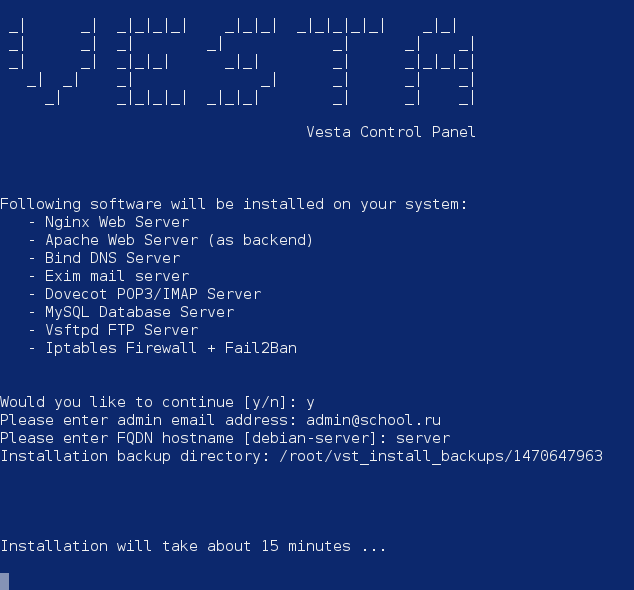Click the 'y' answer after continue prompt
The width and height of the screenshot is (634, 590).
[x=310, y=403]
